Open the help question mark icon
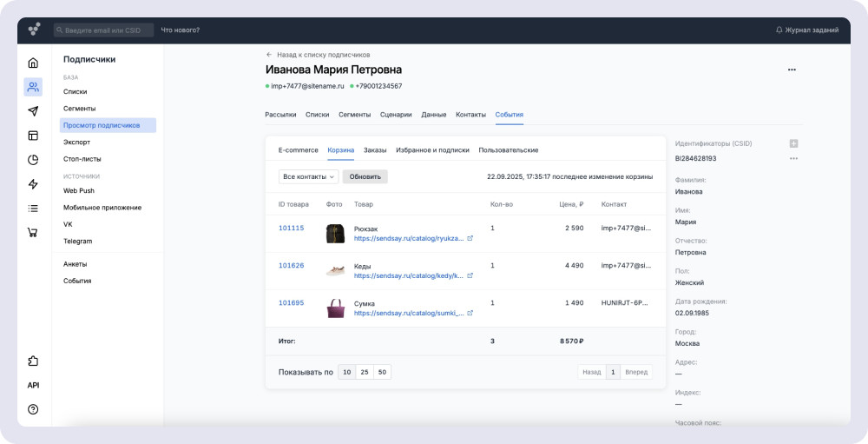Screen dimensions: 868x444 33,409
